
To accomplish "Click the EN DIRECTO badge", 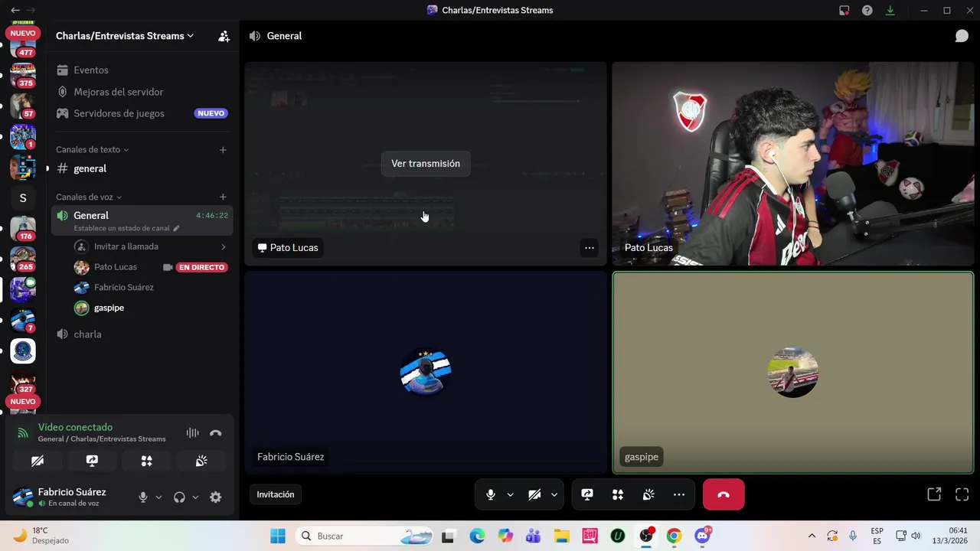I will (202, 267).
